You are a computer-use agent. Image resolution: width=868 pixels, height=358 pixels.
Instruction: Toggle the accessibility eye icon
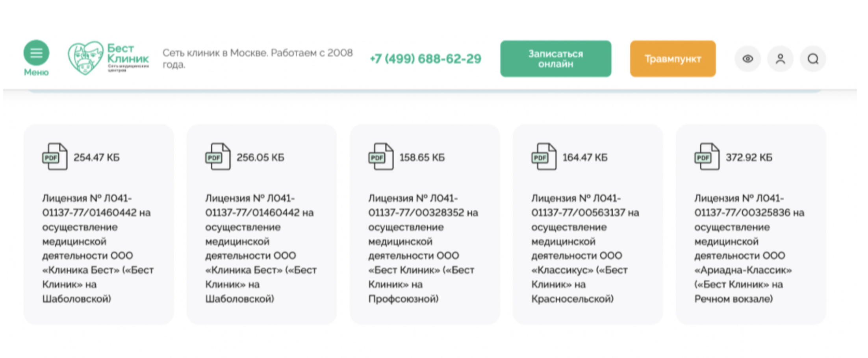[x=747, y=59]
